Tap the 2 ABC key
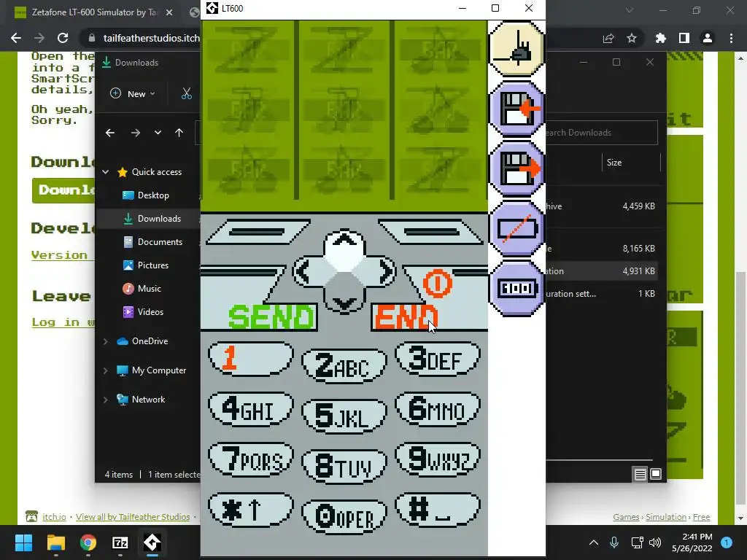This screenshot has width=747, height=560. [x=344, y=366]
